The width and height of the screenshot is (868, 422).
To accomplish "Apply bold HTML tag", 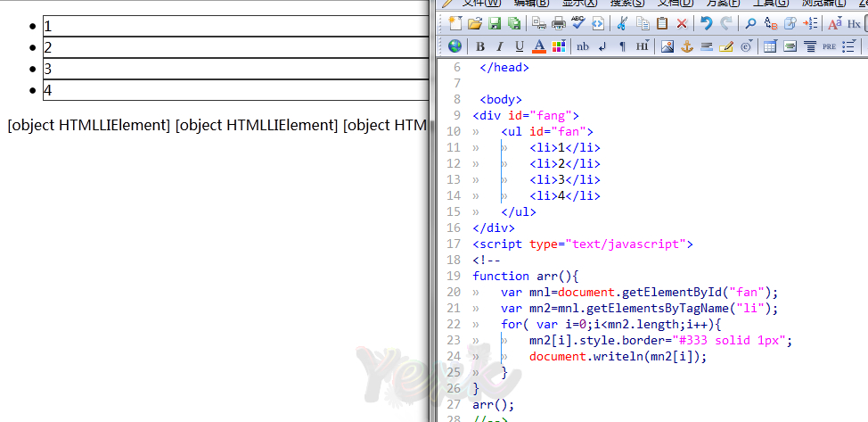I will (480, 46).
